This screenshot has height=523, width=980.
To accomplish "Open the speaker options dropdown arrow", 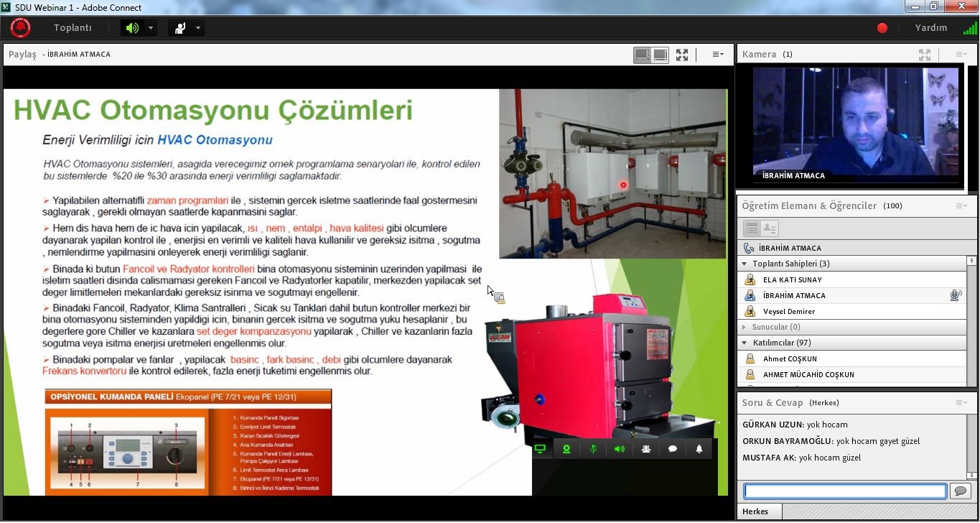I will pos(151,28).
